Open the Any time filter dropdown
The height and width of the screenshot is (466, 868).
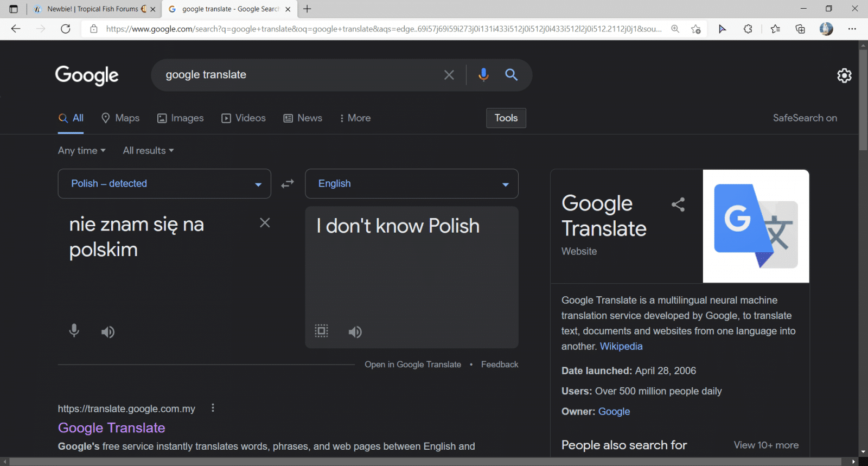(82, 150)
